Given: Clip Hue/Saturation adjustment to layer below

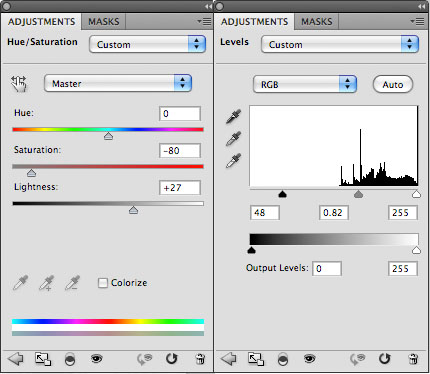Looking at the screenshot, I should [x=70, y=359].
